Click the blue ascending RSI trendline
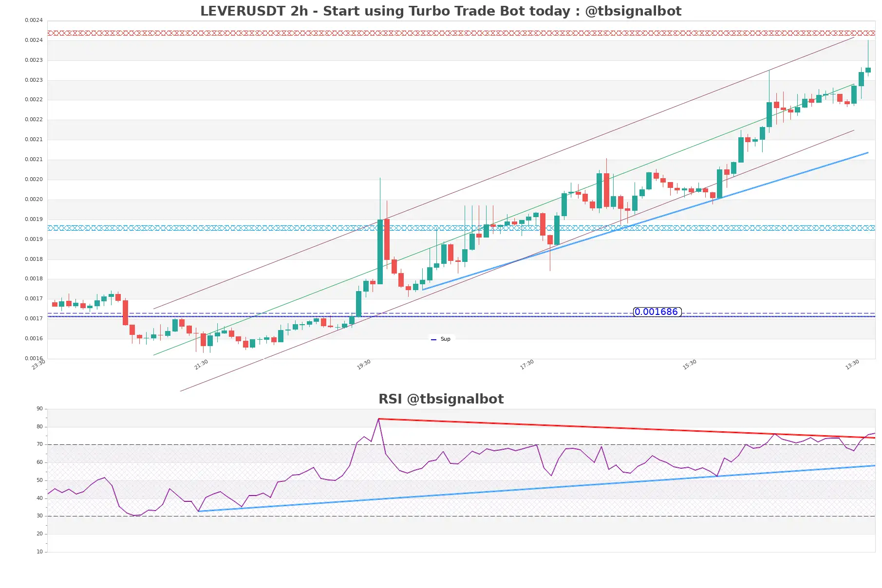This screenshot has height=588, width=882. point(537,488)
